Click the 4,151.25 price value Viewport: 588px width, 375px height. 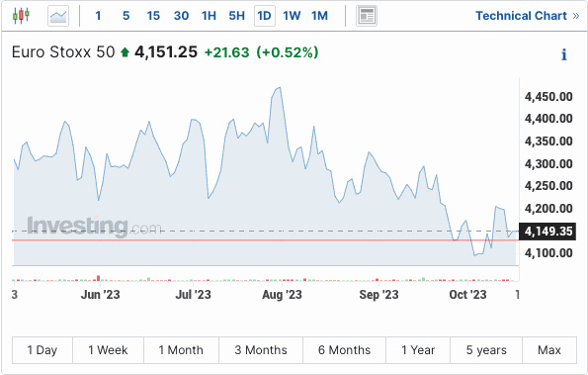[166, 52]
